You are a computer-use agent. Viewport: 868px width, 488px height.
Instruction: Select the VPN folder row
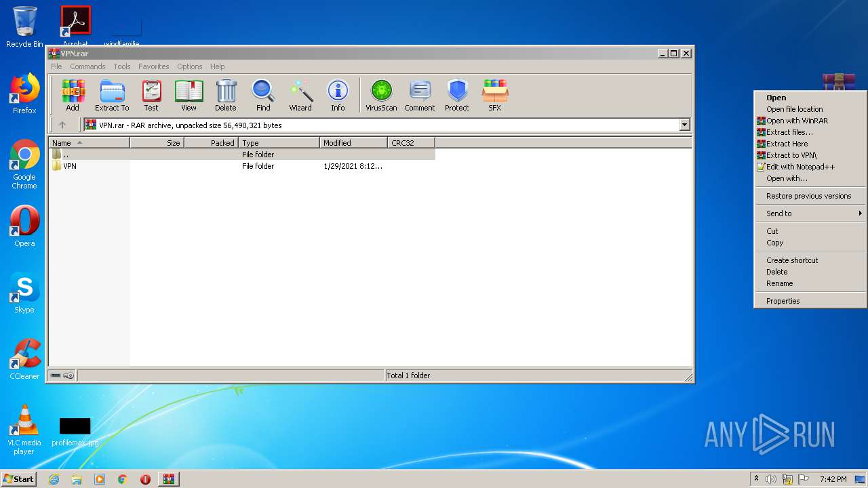point(242,166)
